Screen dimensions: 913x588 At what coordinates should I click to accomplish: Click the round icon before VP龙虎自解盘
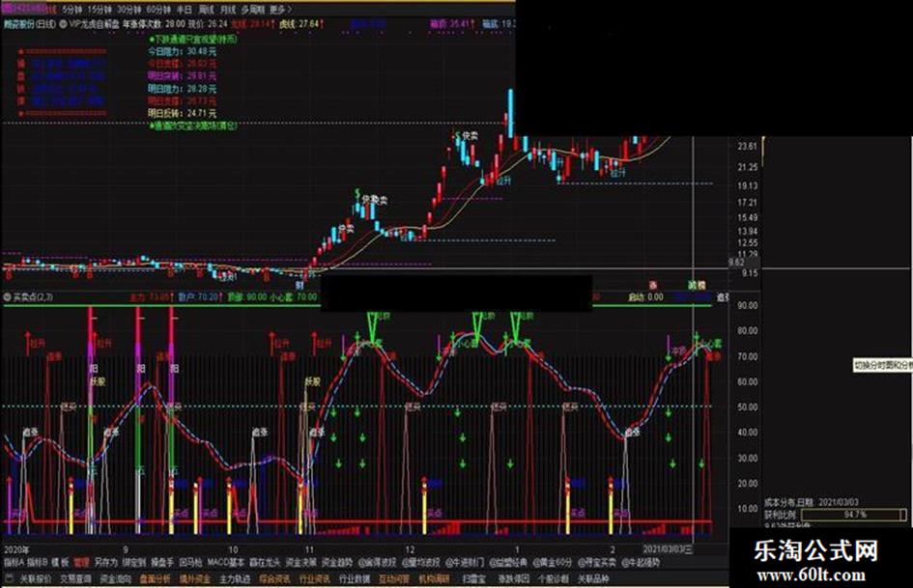click(63, 24)
